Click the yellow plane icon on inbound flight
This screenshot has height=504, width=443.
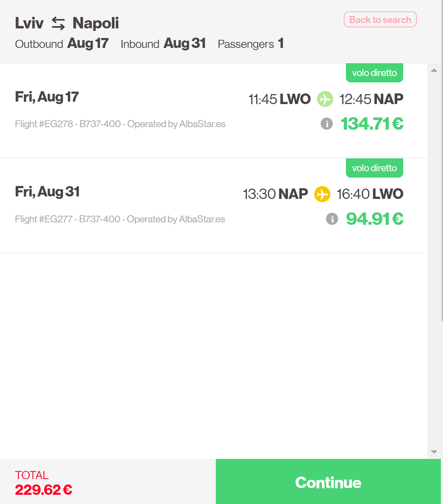click(x=322, y=194)
